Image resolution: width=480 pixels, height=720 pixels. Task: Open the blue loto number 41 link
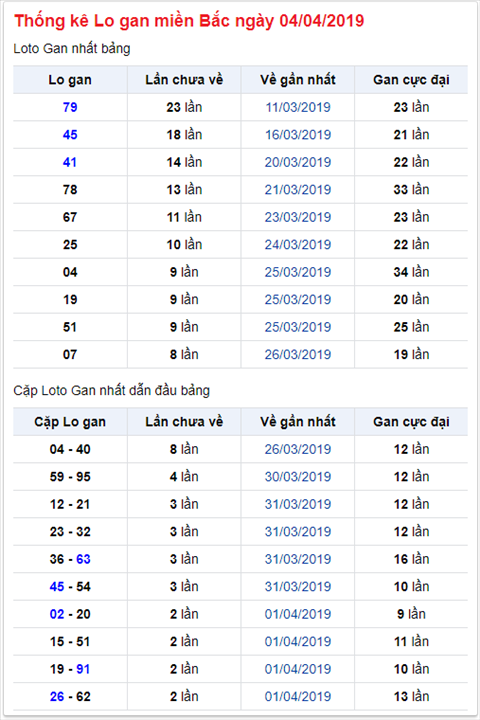pyautogui.click(x=70, y=162)
